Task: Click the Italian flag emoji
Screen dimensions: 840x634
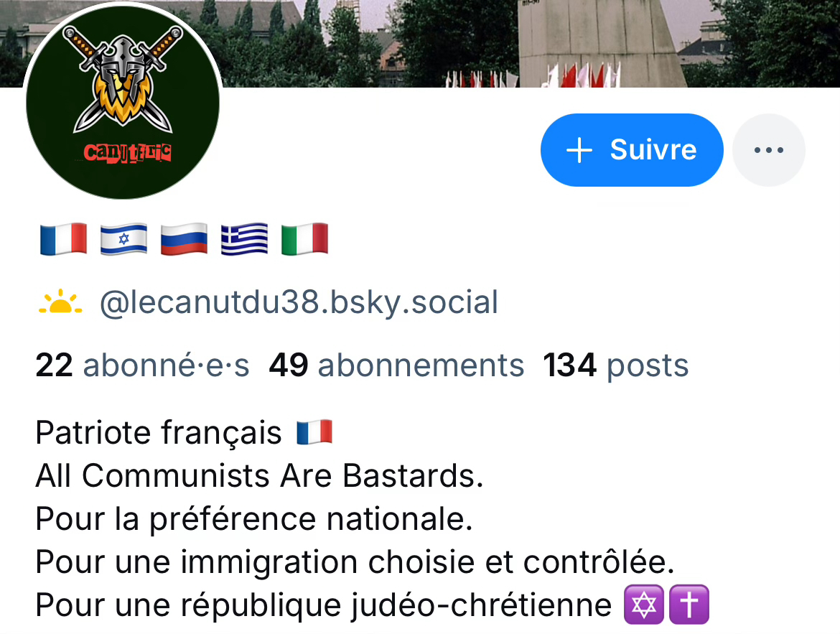Action: coord(305,239)
